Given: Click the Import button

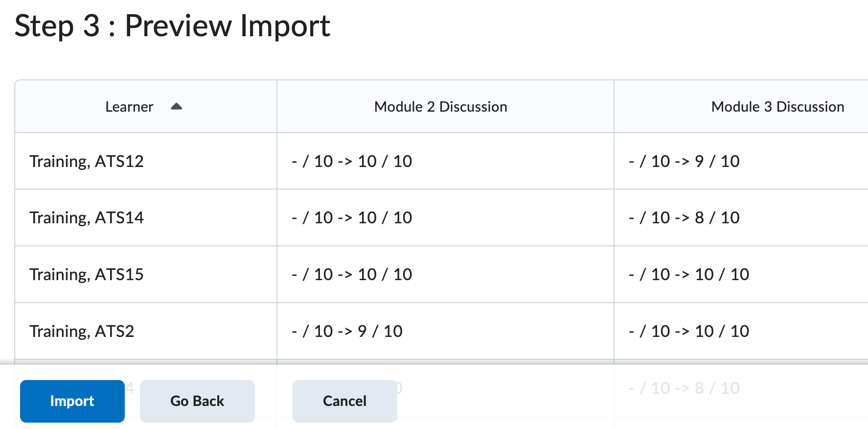Looking at the screenshot, I should click(x=72, y=401).
